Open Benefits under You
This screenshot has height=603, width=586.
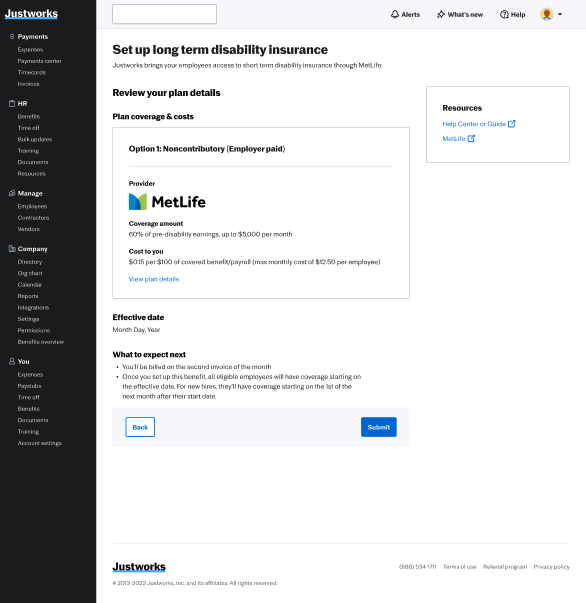pos(28,409)
